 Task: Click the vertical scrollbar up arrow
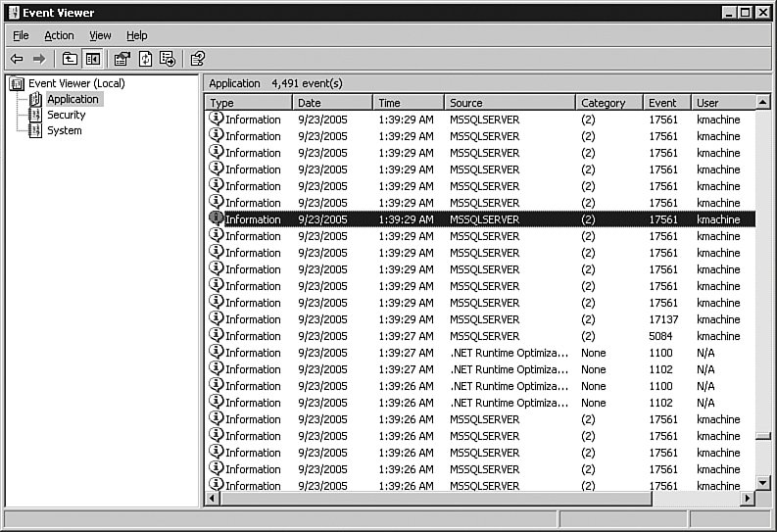763,102
